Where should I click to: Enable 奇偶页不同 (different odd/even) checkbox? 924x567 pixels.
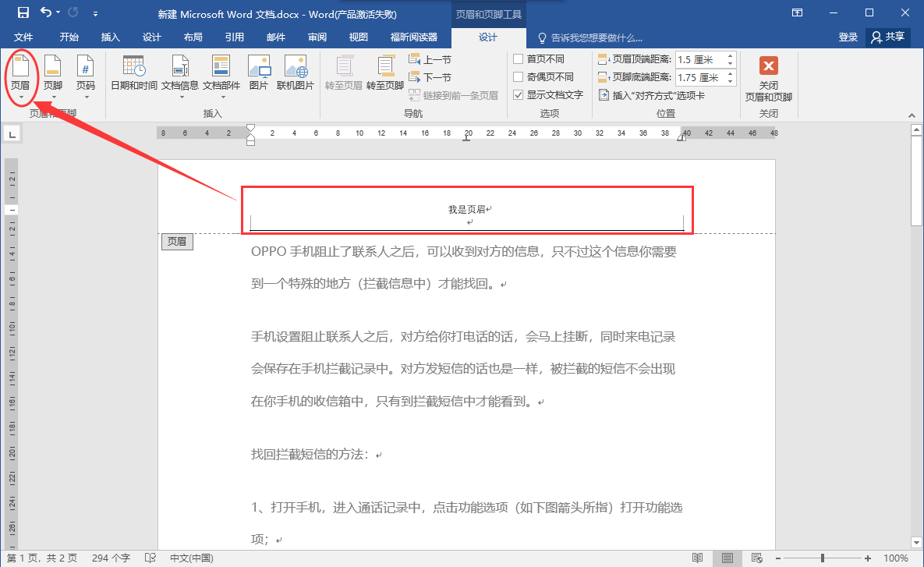(518, 76)
